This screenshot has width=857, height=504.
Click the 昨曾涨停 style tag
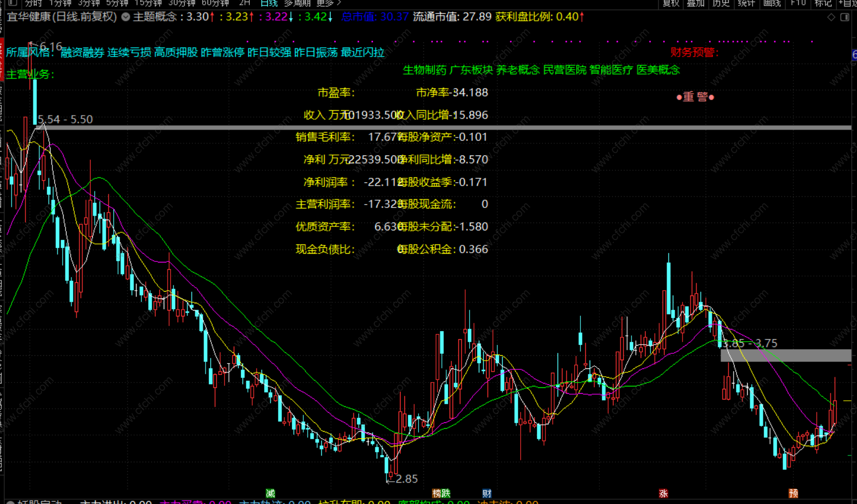(222, 52)
